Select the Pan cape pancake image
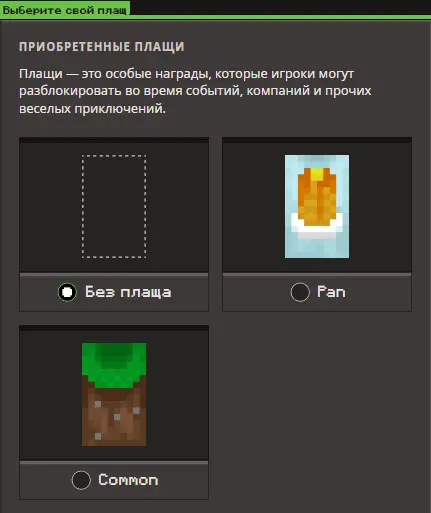The image size is (431, 513). tap(317, 206)
